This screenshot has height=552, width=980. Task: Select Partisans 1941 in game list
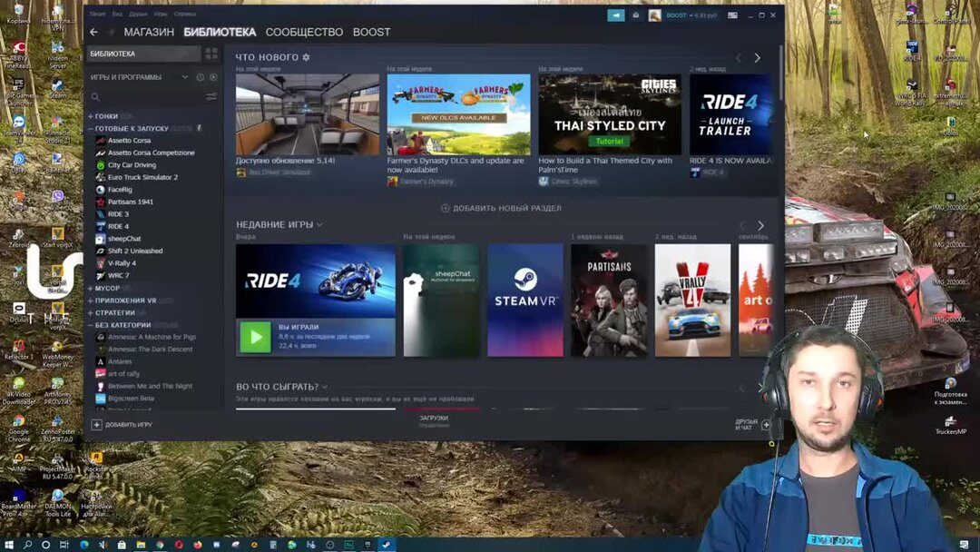(130, 202)
